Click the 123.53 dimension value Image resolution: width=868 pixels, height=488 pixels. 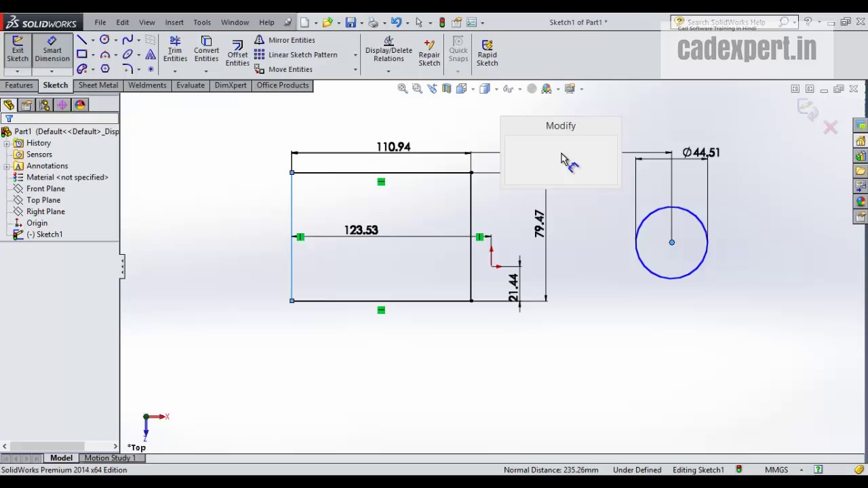[361, 230]
